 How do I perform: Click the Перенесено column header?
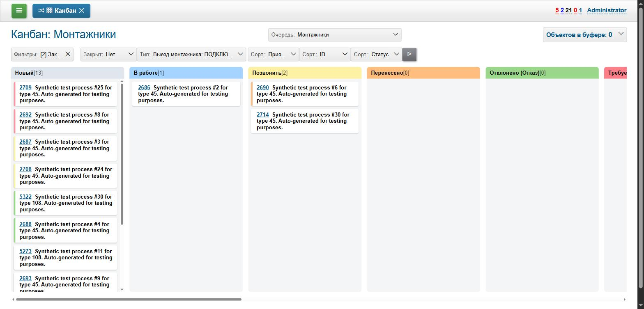click(423, 73)
